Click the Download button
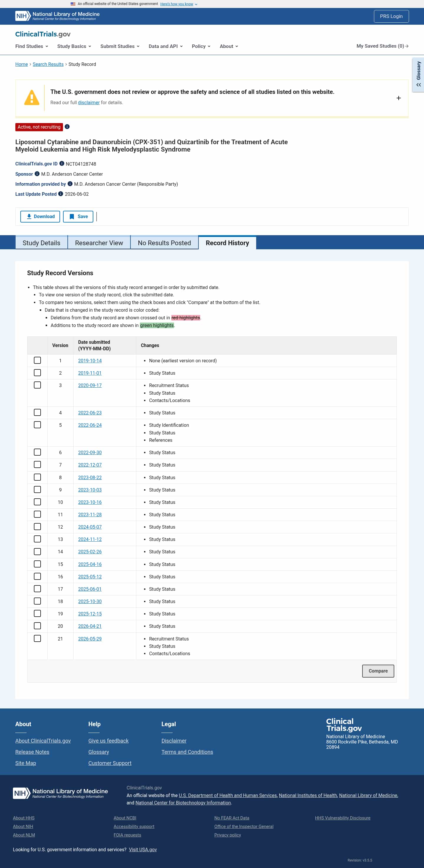 click(40, 216)
